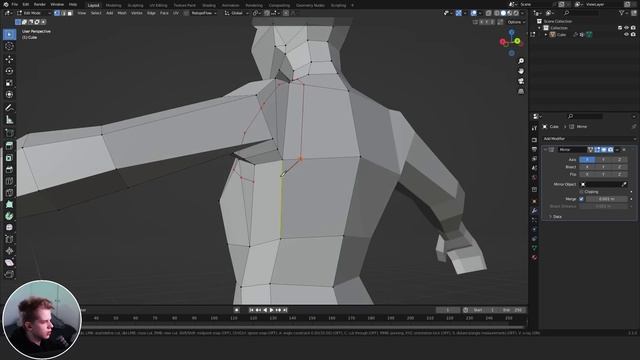
Task: Click the red X axis gizmo handle
Action: (503, 42)
